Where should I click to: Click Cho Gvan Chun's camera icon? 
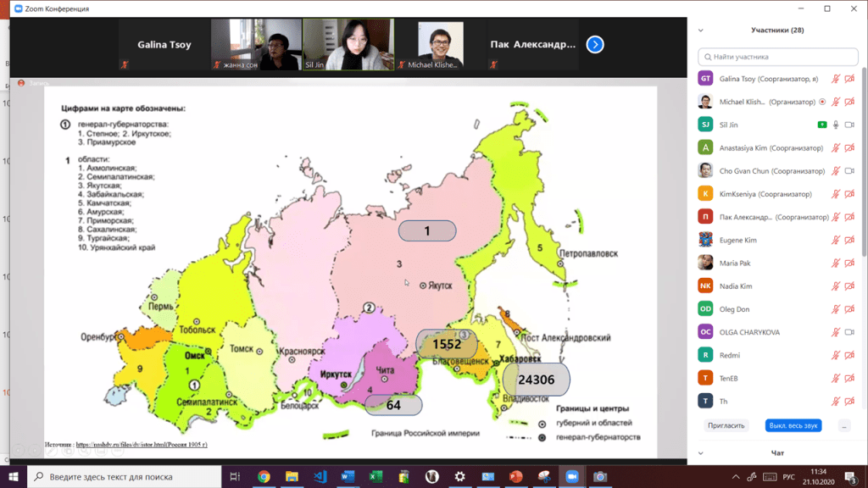pos(849,171)
